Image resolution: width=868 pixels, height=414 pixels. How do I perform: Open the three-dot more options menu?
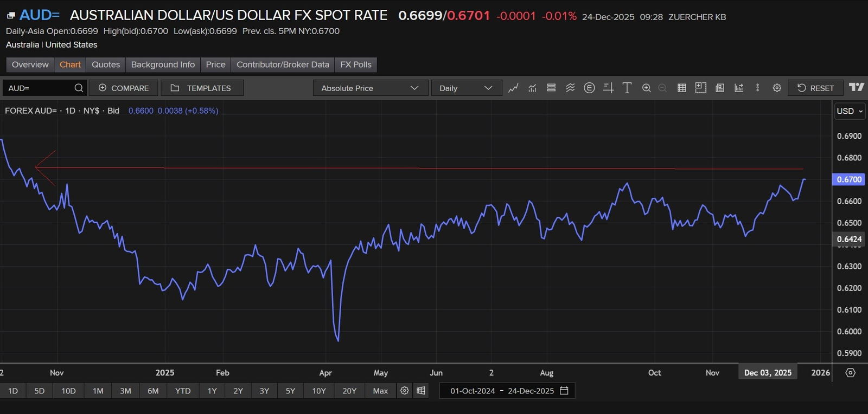(x=757, y=88)
